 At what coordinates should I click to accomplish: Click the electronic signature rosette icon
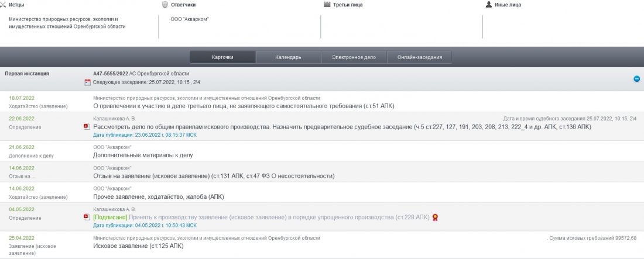click(x=435, y=217)
